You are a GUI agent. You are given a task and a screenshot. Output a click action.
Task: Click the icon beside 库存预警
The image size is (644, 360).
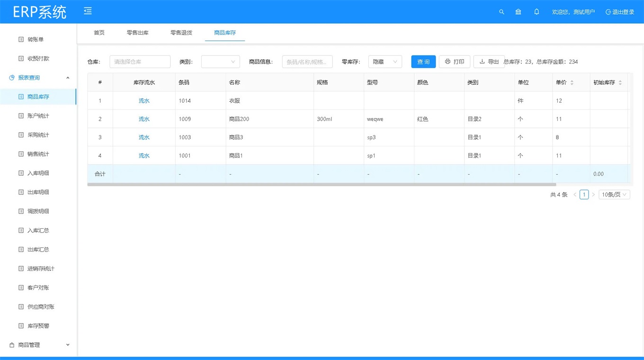tap(21, 326)
